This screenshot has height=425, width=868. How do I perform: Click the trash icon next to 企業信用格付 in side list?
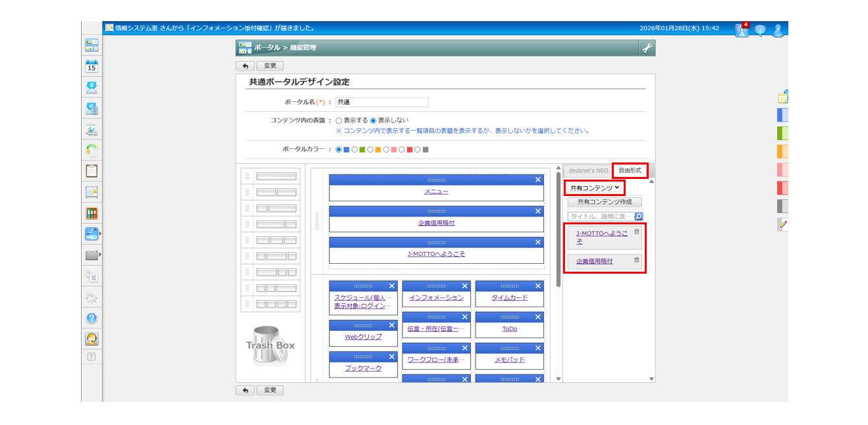636,260
